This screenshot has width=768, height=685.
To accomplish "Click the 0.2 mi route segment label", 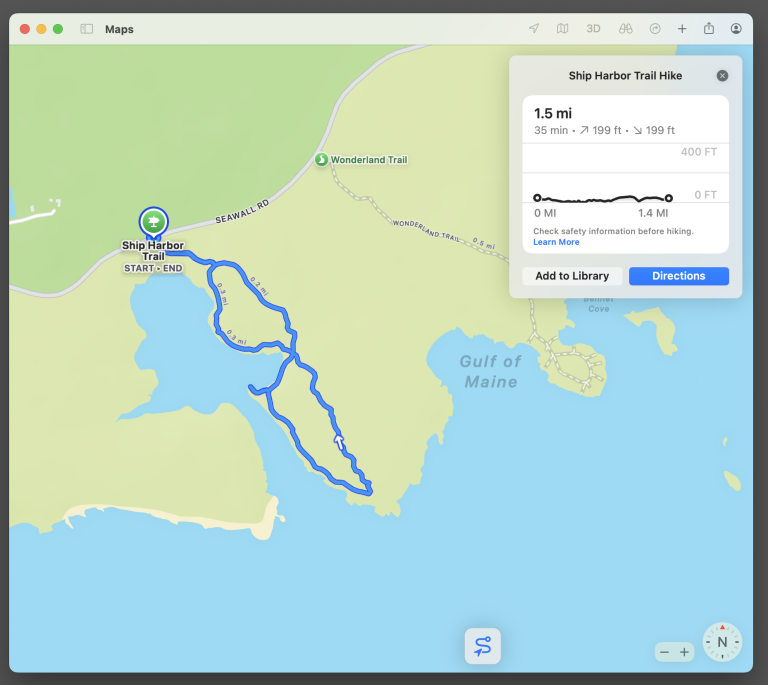I will pos(259,286).
